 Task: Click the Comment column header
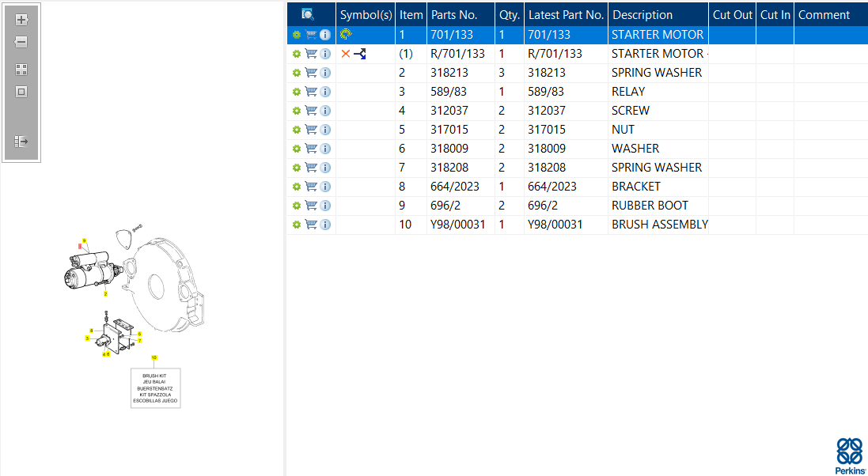pos(824,15)
